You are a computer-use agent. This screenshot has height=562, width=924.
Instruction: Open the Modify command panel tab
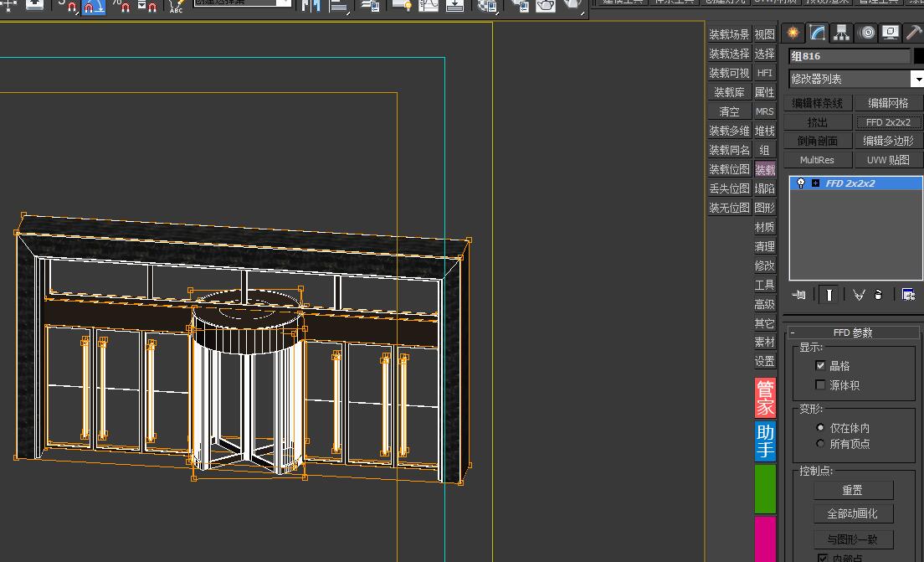(x=818, y=33)
